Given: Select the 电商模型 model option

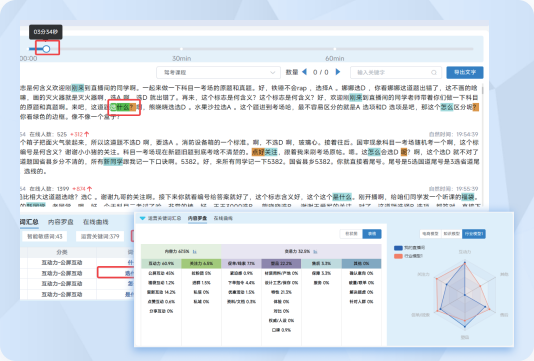Looking at the screenshot, I should pyautogui.click(x=430, y=234).
